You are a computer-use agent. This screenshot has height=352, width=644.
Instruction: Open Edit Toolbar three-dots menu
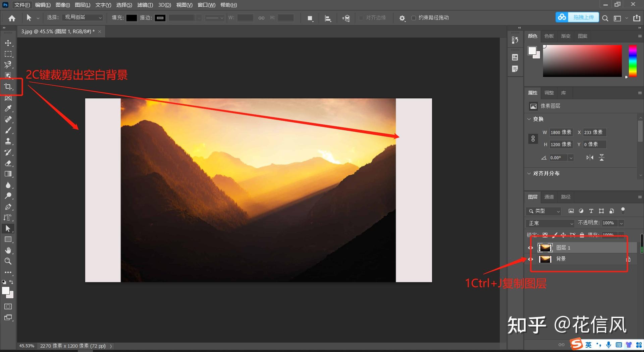(8, 272)
